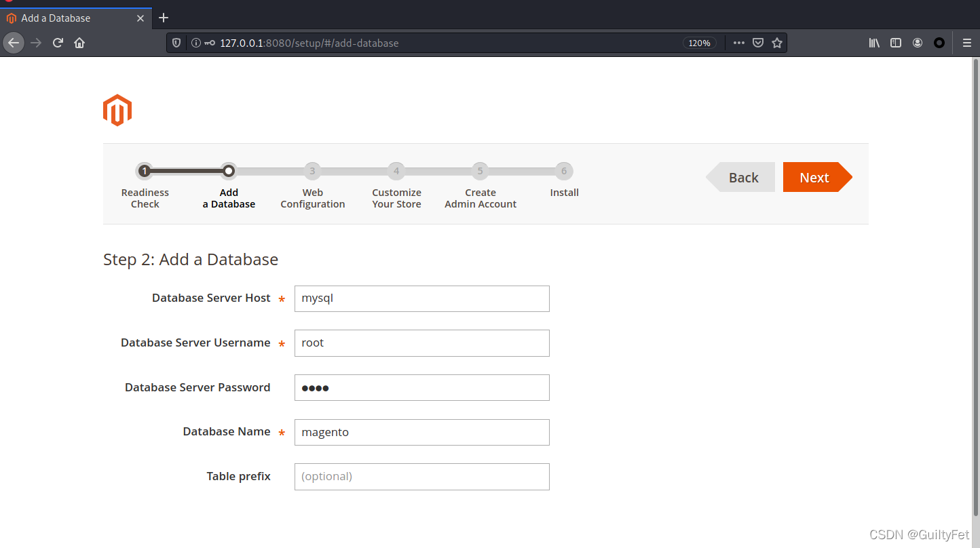Open the Firefox Library icon
This screenshot has height=548, width=980.
coord(873,42)
